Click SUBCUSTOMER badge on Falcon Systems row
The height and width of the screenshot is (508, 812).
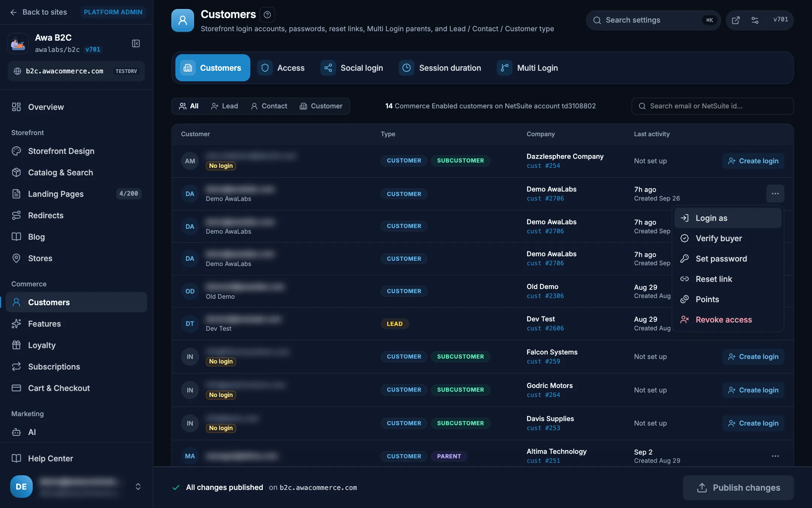461,356
